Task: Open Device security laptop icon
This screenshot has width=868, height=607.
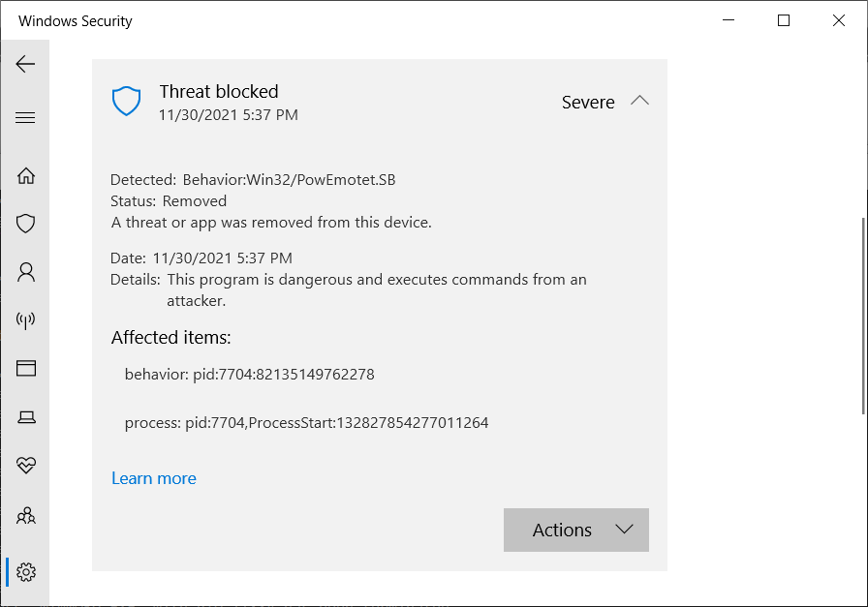Action: coord(26,417)
